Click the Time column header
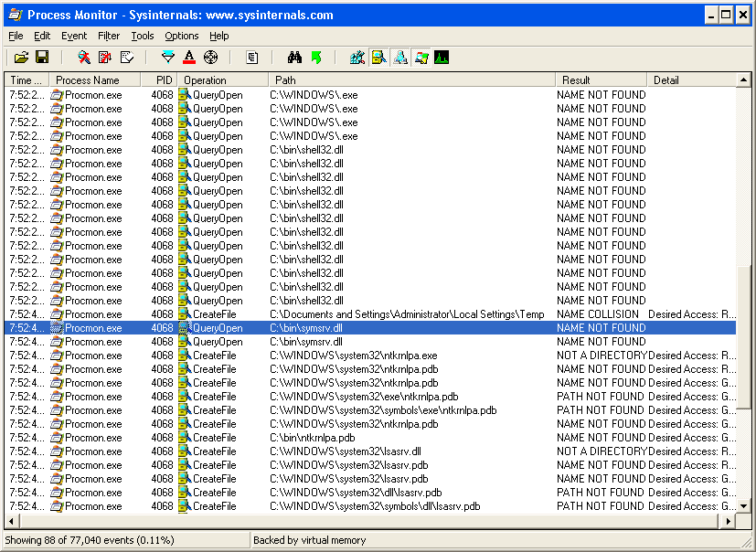 click(27, 80)
